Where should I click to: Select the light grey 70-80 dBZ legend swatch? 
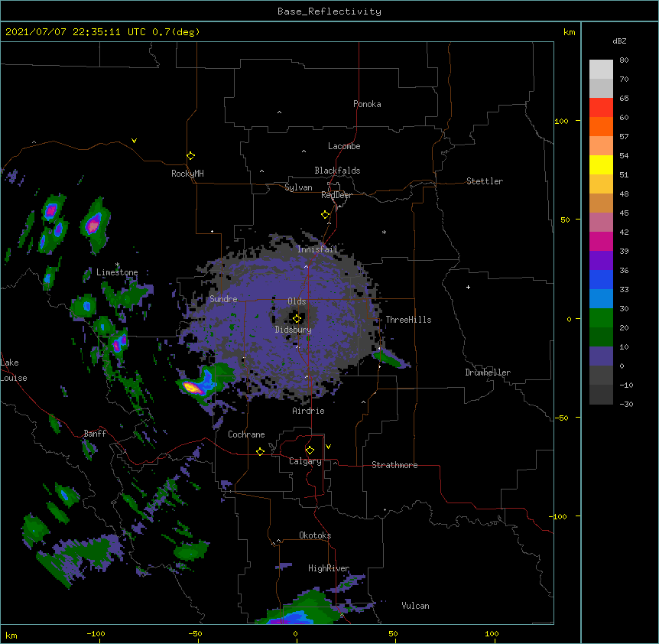pos(601,70)
